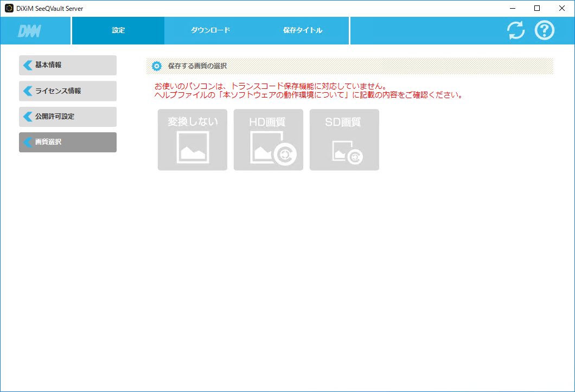This screenshot has height=392, width=575.
Task: Open the help icon with the question mark
Action: point(544,30)
